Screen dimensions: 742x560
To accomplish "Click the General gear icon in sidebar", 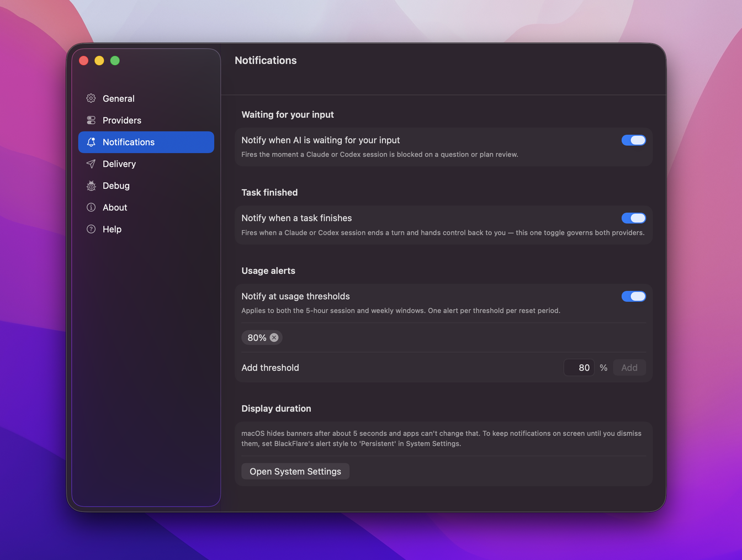I will click(91, 98).
